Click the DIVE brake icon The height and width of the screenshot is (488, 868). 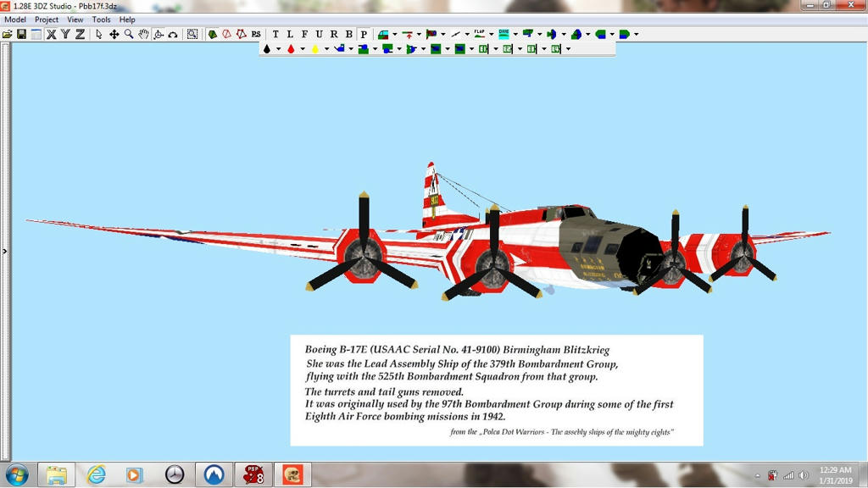504,34
